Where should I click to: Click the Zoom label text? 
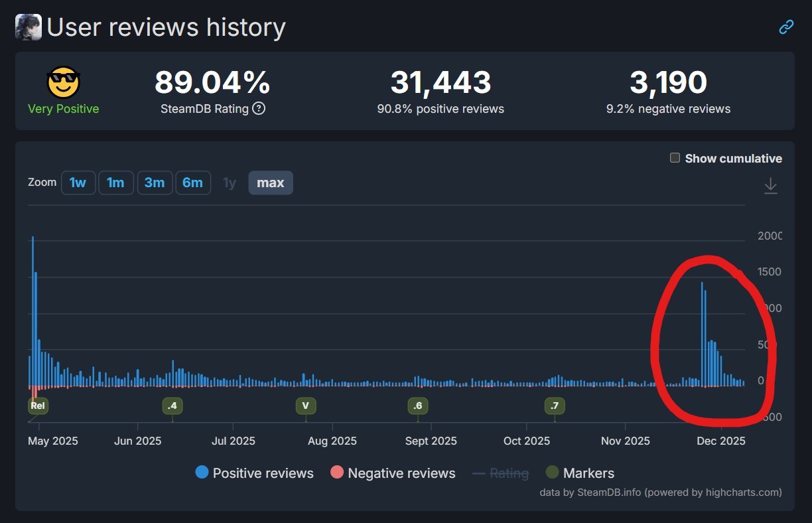pyautogui.click(x=42, y=182)
